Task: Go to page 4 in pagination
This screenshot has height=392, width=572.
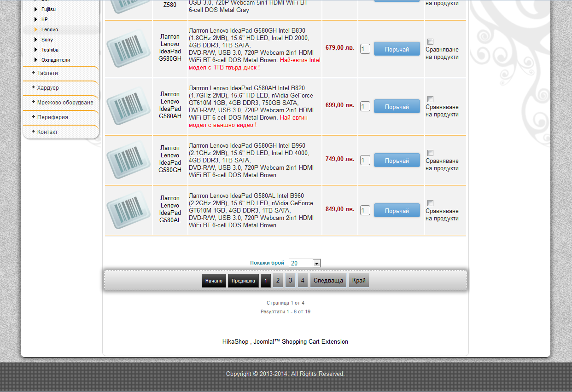Action: coord(303,280)
